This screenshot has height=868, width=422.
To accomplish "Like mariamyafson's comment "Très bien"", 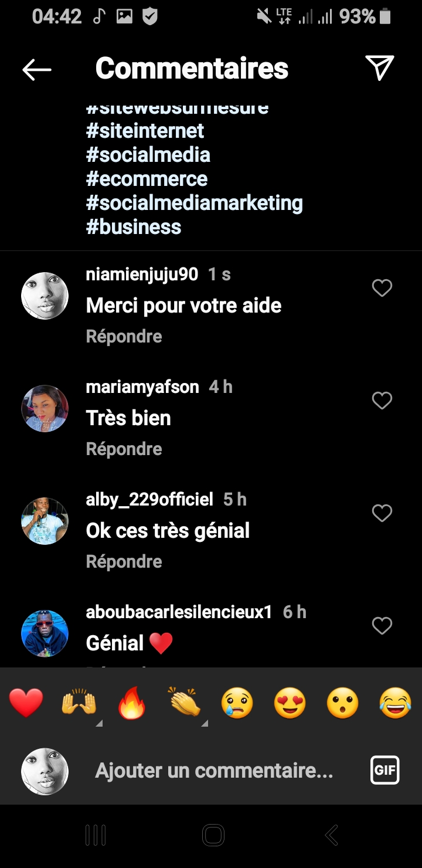I will pyautogui.click(x=382, y=401).
